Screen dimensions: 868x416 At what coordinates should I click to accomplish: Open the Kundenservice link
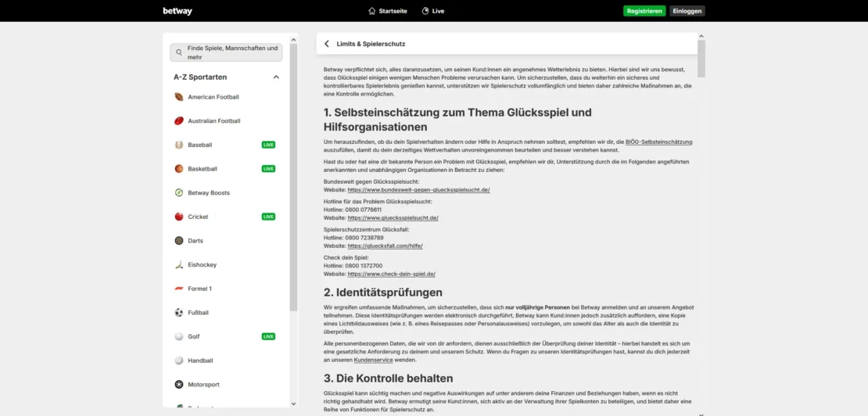[373, 360]
